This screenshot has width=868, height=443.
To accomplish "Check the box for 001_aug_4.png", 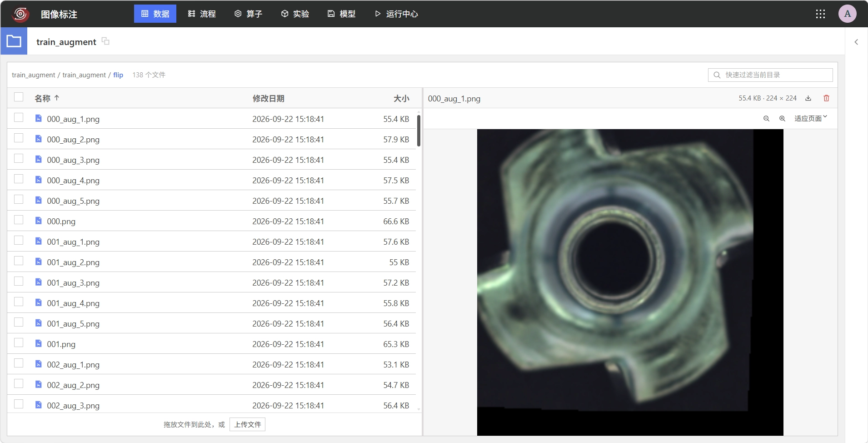I will click(19, 302).
